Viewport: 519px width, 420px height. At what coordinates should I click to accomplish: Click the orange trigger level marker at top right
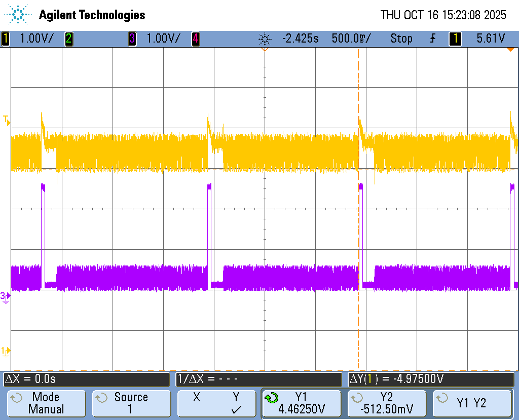510,50
